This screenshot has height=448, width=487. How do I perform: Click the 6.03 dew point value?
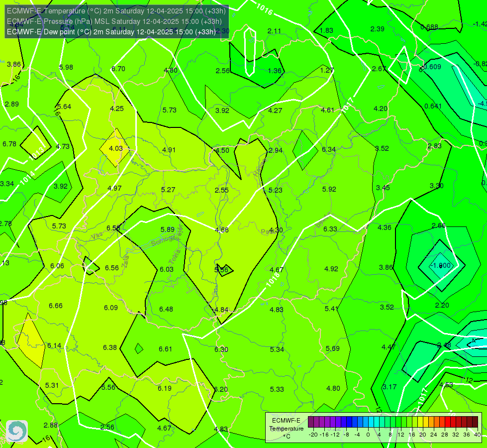(167, 269)
